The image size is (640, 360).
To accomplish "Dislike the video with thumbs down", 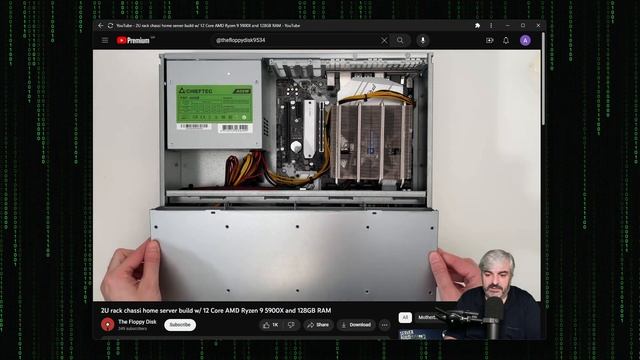I will pos(291,325).
